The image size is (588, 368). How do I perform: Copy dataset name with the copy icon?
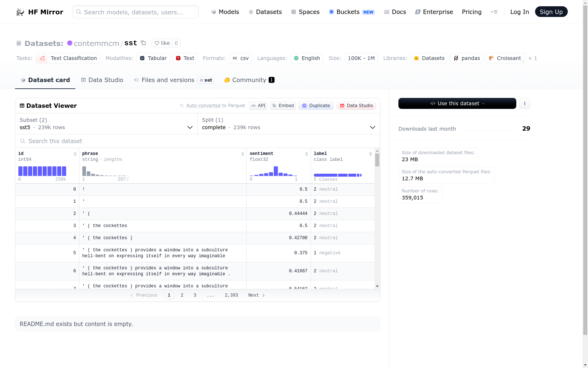coord(143,43)
